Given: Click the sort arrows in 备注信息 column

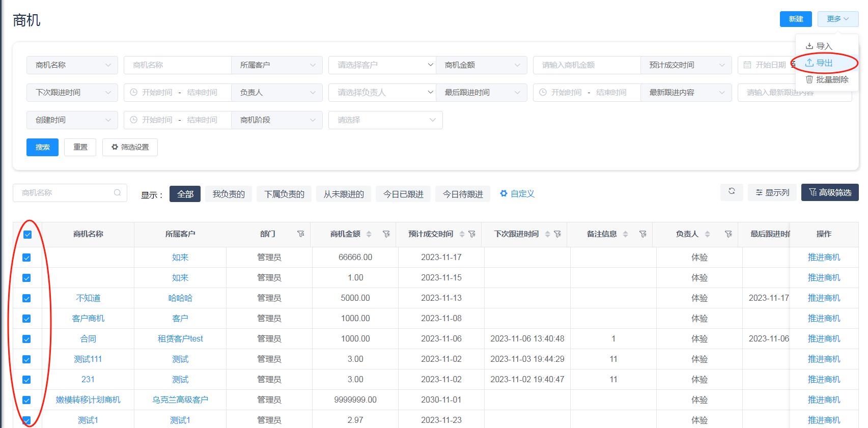Looking at the screenshot, I should 626,234.
